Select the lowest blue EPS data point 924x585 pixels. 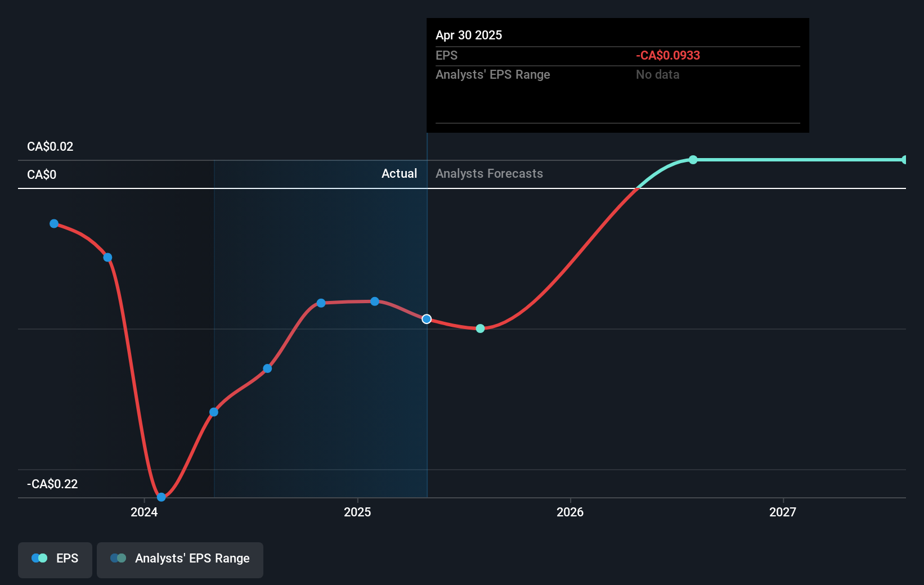pyautogui.click(x=161, y=497)
